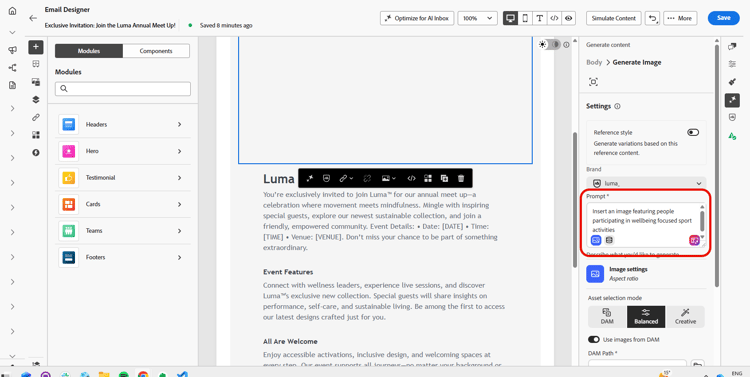This screenshot has width=750, height=377.
Task: Click the blue image icon in the prompt box
Action: point(596,240)
